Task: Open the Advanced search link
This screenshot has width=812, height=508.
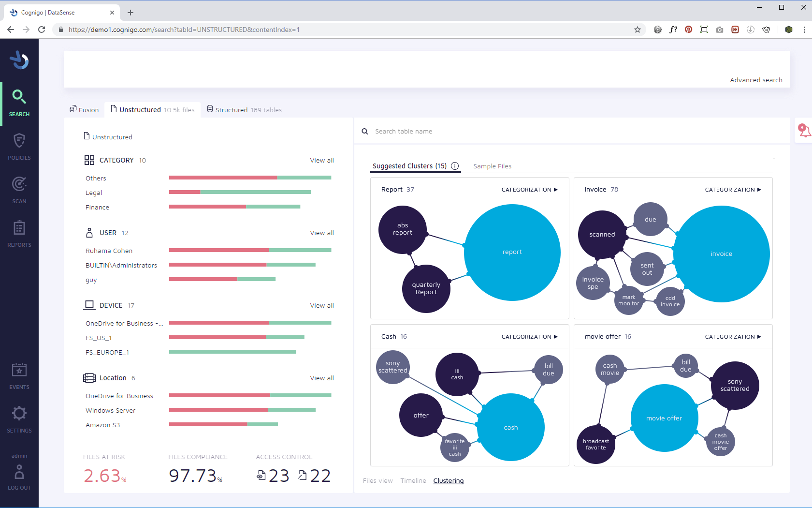Action: [x=756, y=80]
